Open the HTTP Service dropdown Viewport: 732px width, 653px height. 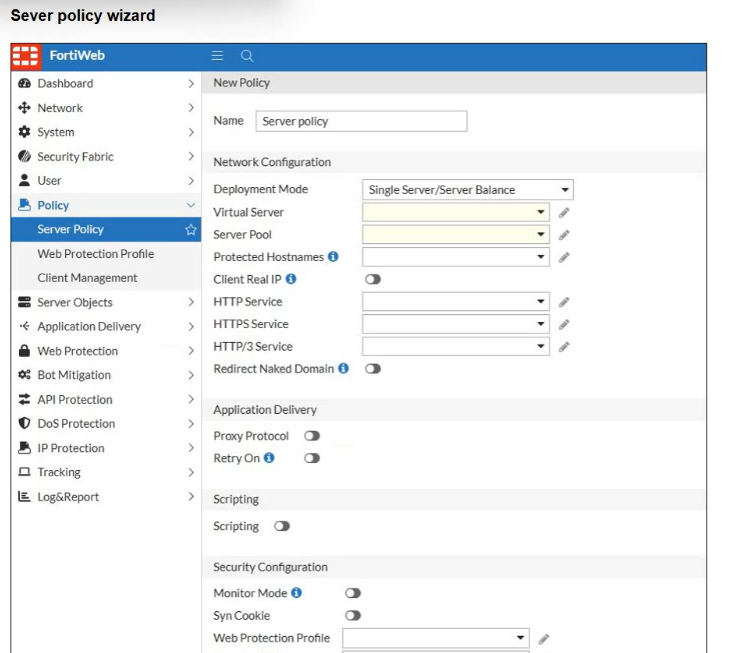pyautogui.click(x=456, y=302)
